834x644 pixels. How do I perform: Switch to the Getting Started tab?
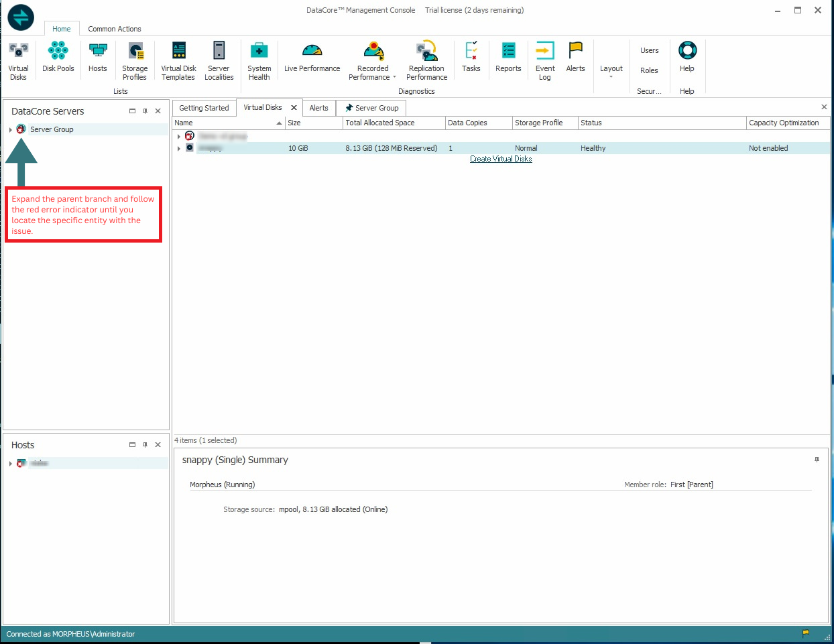[204, 108]
